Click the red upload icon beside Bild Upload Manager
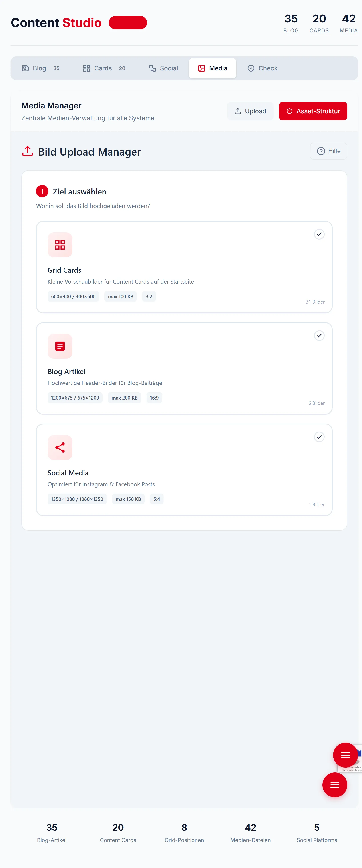 point(28,152)
